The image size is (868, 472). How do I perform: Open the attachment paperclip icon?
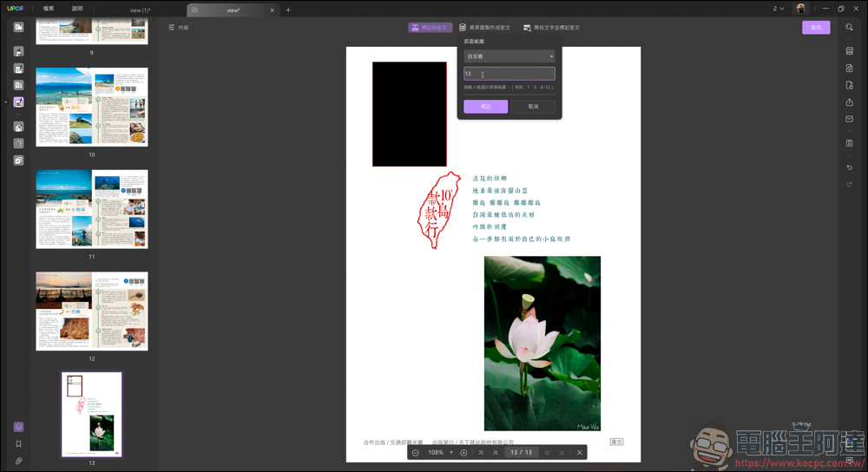[x=18, y=461]
